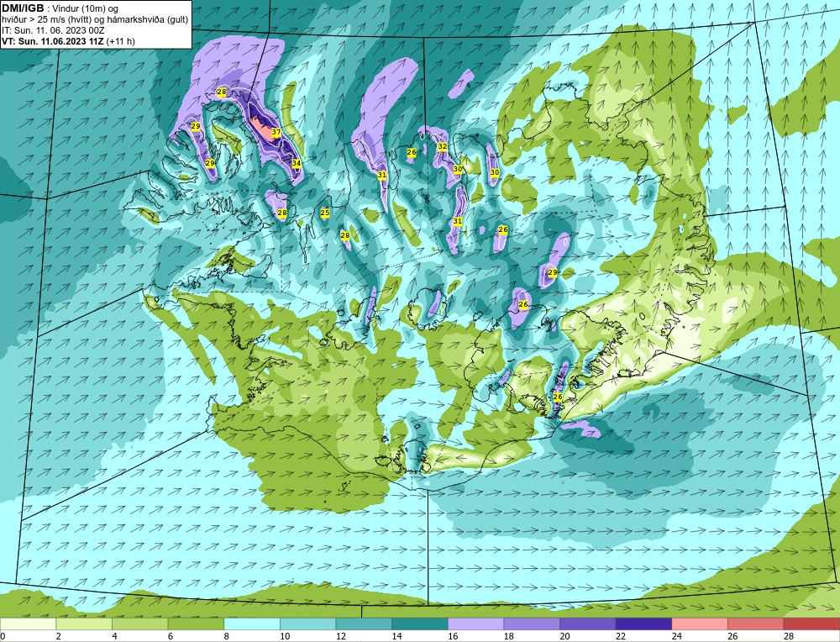840x642 pixels.
Task: Select the legend scale number 12
Action: (341, 636)
